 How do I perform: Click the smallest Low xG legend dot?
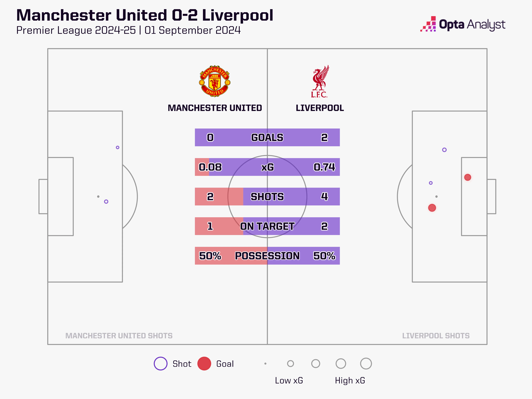(x=265, y=364)
